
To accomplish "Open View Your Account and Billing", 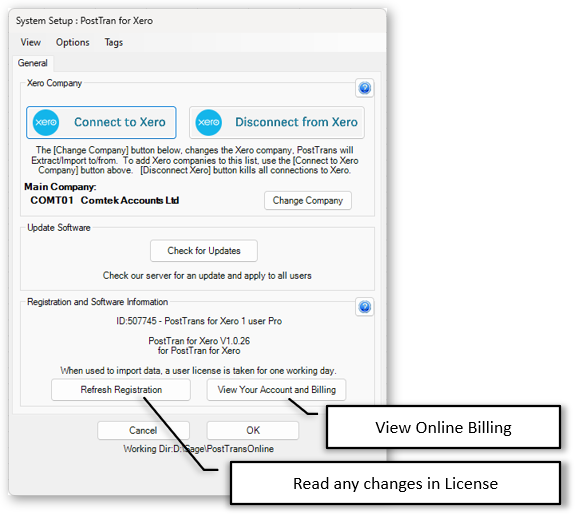I will pos(276,390).
